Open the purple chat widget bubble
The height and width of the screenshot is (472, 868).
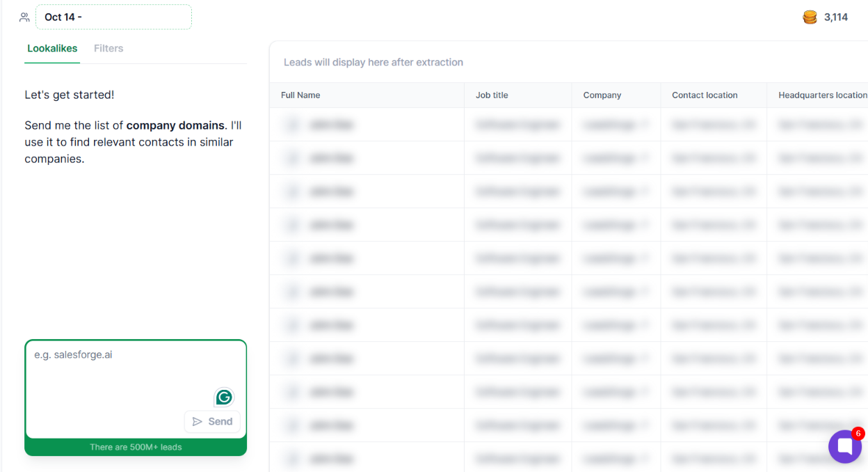(x=845, y=446)
